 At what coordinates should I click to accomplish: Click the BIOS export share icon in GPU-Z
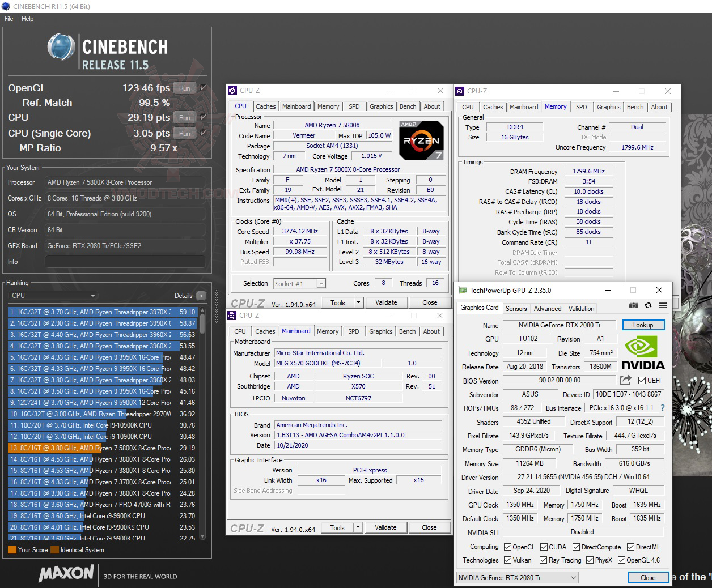[626, 380]
